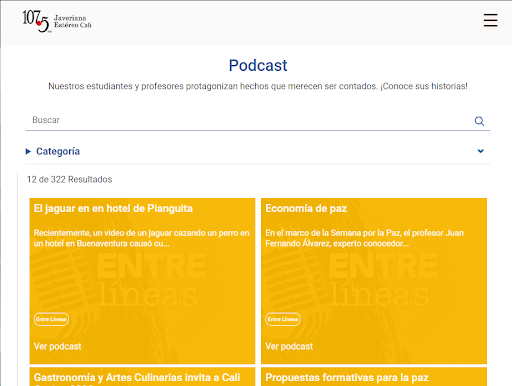The height and width of the screenshot is (386, 512).
Task: Click 'Ver podcast' on the jaguar card
Action: [58, 346]
